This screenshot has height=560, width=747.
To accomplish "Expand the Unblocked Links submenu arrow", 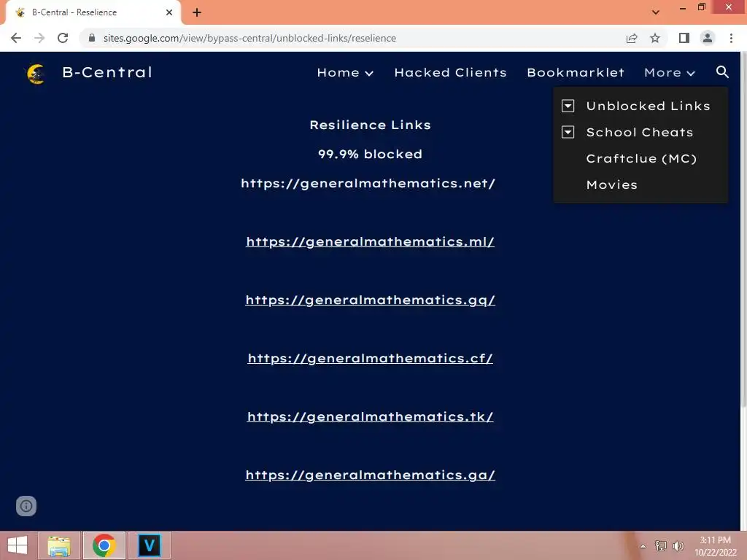I will [x=568, y=106].
